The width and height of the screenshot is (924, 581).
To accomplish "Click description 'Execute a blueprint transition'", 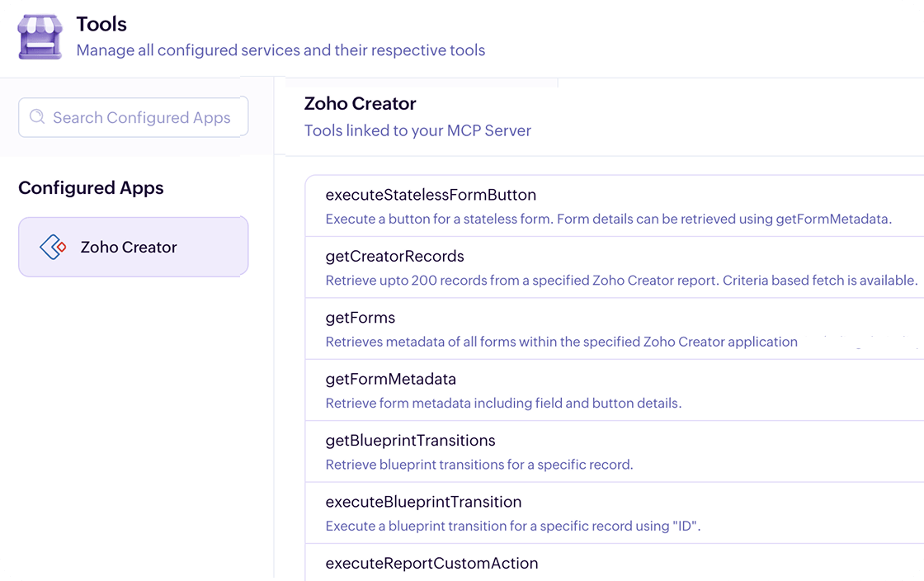I will (x=512, y=526).
